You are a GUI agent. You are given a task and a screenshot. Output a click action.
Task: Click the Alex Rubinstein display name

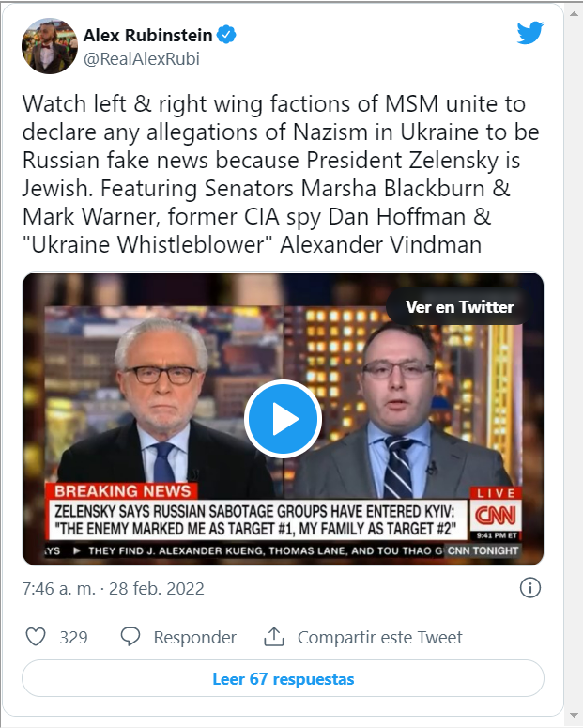[x=147, y=36]
